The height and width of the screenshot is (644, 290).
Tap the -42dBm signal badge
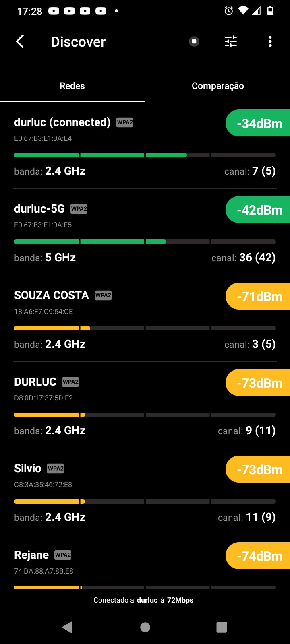[x=259, y=210]
